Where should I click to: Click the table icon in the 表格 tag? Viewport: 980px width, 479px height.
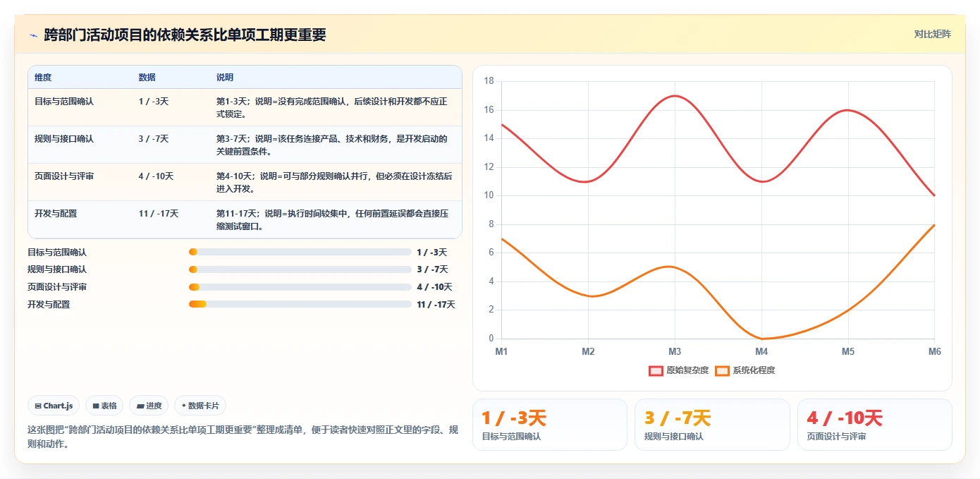coord(96,406)
